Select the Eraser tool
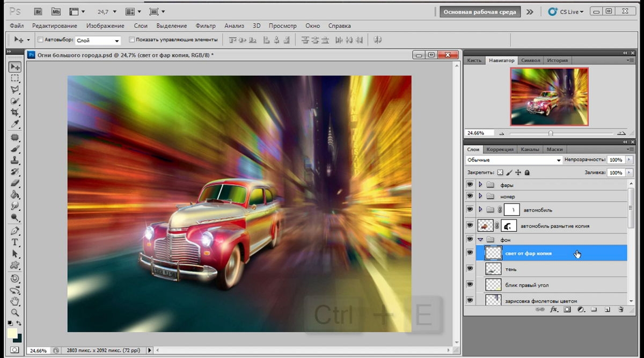Image resolution: width=644 pixels, height=358 pixels. pos(15,183)
